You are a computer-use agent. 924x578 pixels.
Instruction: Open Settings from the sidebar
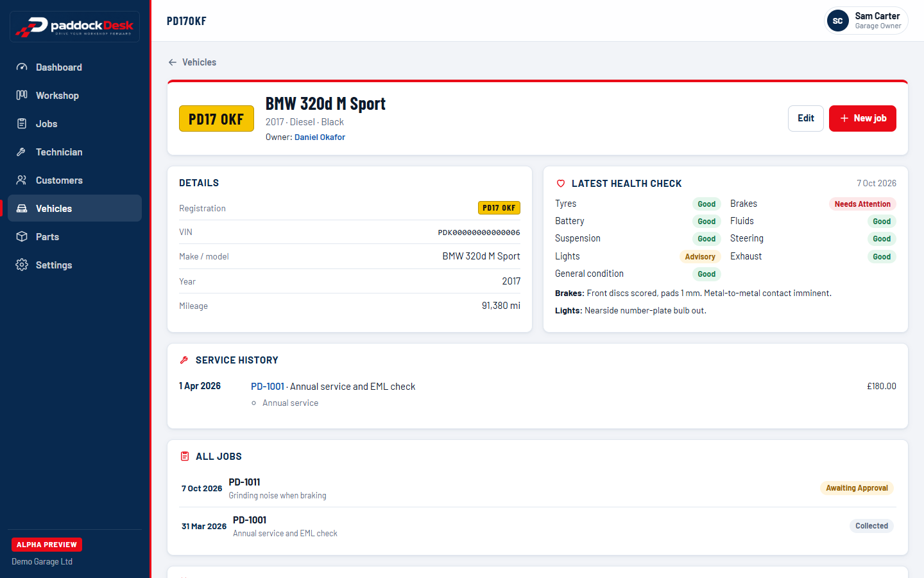point(74,265)
